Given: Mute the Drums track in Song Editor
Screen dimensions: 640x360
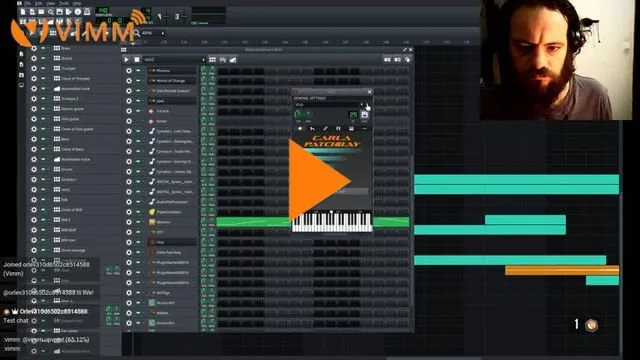Looking at the screenshot, I should (44, 169).
